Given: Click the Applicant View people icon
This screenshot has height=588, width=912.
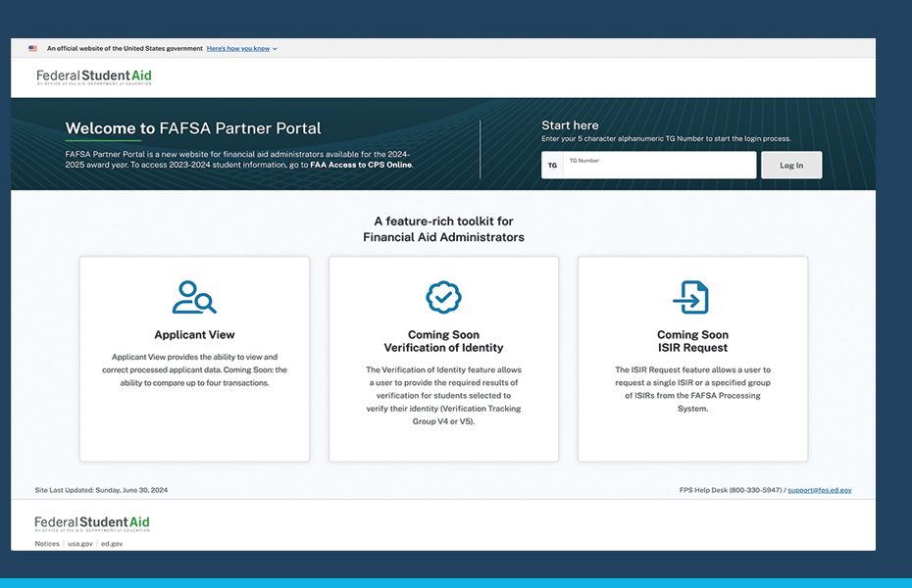Looking at the screenshot, I should coord(194,296).
